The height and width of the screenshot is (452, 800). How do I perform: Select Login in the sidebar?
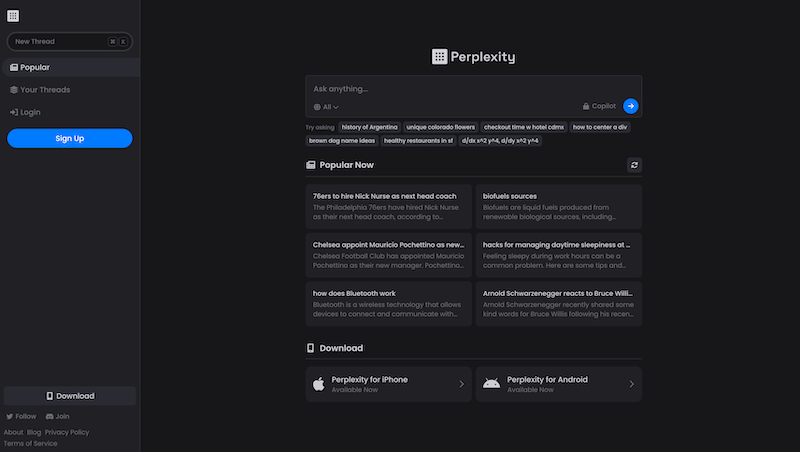(30, 112)
